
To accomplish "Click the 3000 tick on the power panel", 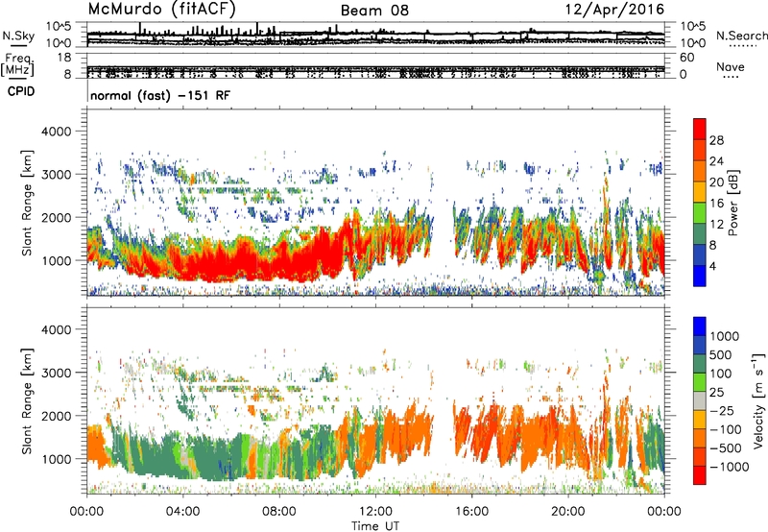I will 56,175.
